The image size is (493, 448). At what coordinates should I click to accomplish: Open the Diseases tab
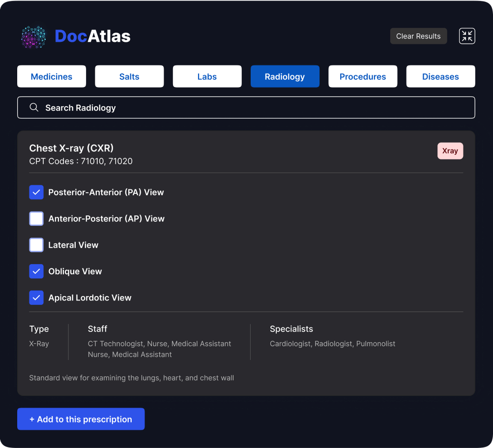(x=440, y=77)
